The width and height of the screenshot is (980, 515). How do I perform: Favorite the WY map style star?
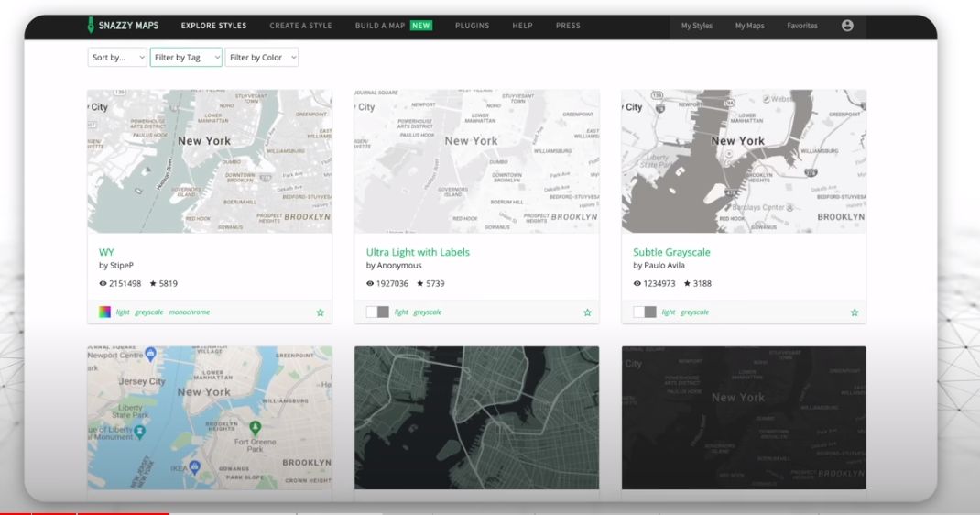pyautogui.click(x=320, y=312)
